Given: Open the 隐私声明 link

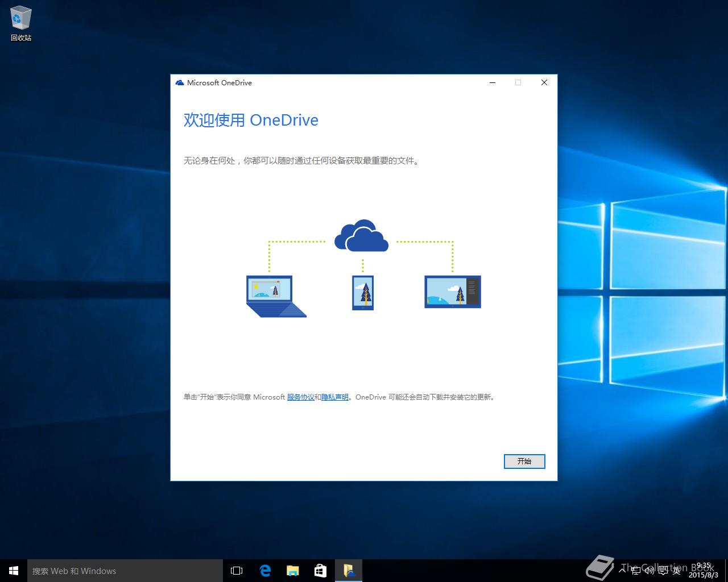Looking at the screenshot, I should tap(335, 397).
